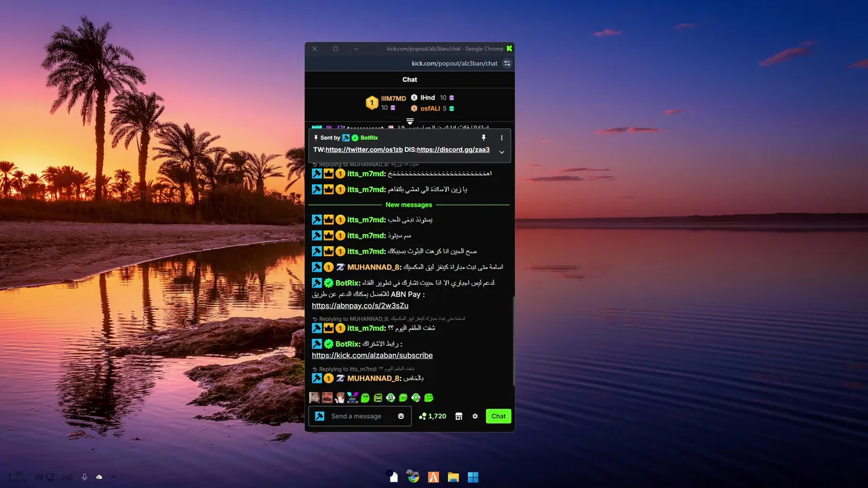Insert the crying mouse emote
This screenshot has height=488, width=868.
click(x=315, y=398)
